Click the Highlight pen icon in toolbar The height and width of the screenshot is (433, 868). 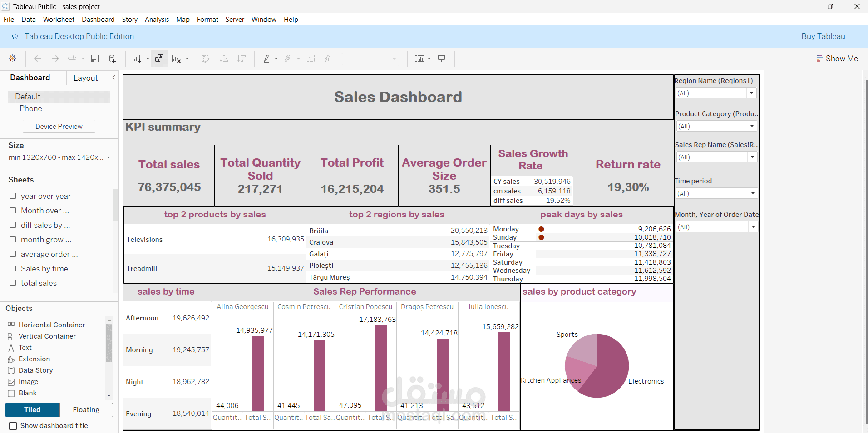(x=267, y=59)
